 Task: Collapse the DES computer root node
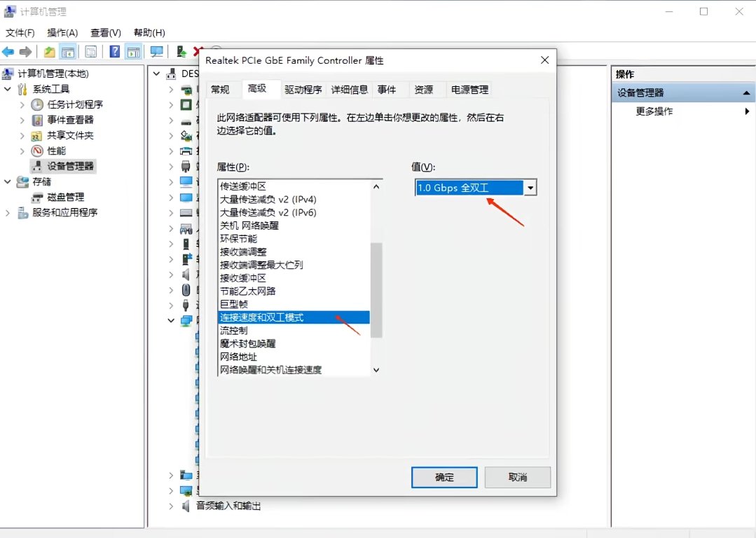point(156,74)
